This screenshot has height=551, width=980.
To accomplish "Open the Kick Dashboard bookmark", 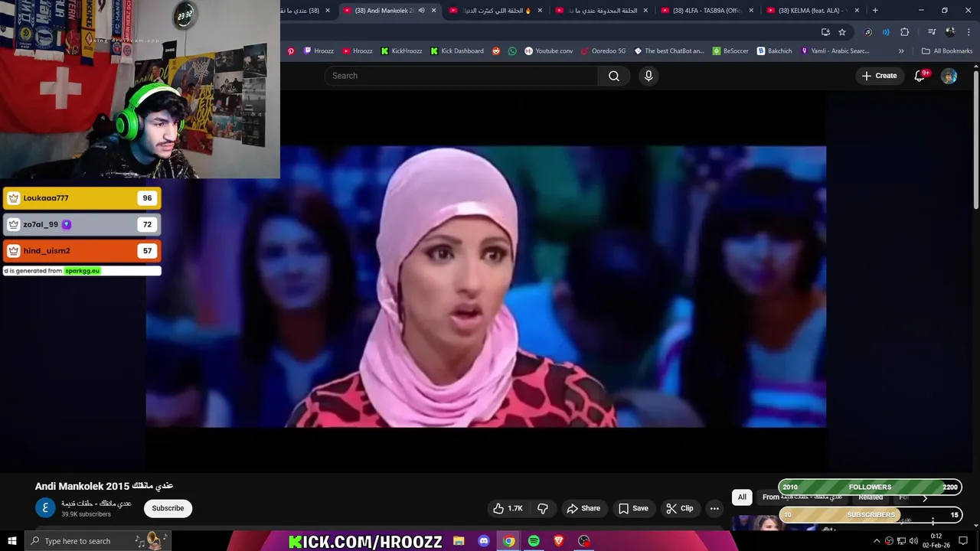I will pyautogui.click(x=457, y=51).
